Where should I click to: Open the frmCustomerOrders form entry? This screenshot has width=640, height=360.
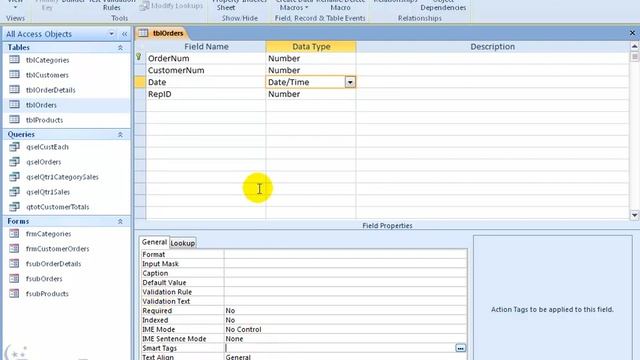click(58, 249)
